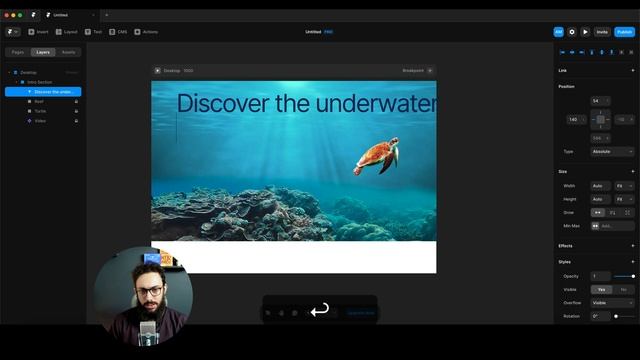Switch to the Layers tab
Image resolution: width=640 pixels, height=360 pixels.
coord(43,52)
